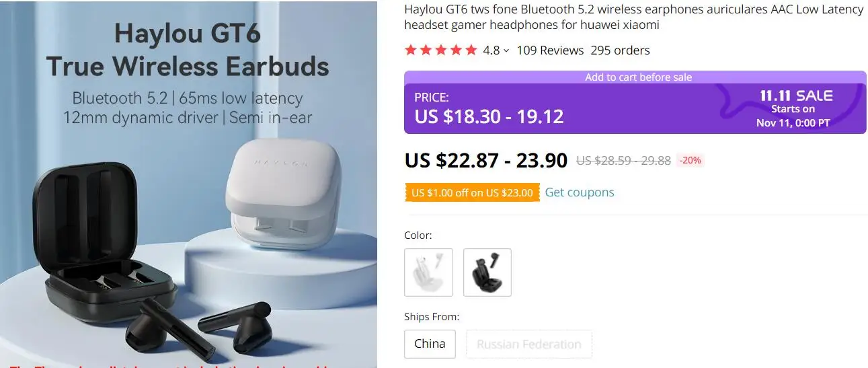Viewport: 868px width, 368px height.
Task: Click the 295 orders text
Action: point(620,50)
